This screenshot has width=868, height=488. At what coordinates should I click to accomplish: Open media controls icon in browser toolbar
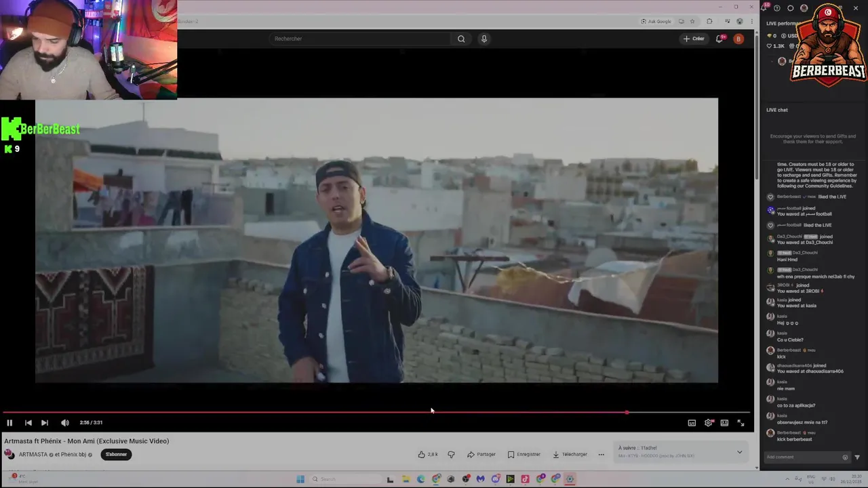tap(728, 21)
